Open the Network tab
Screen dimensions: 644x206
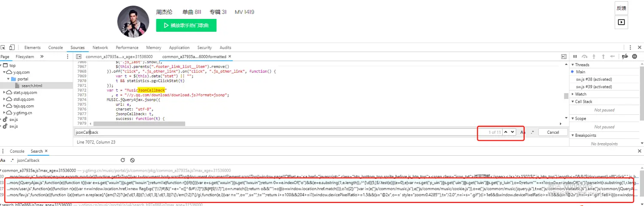click(x=100, y=47)
